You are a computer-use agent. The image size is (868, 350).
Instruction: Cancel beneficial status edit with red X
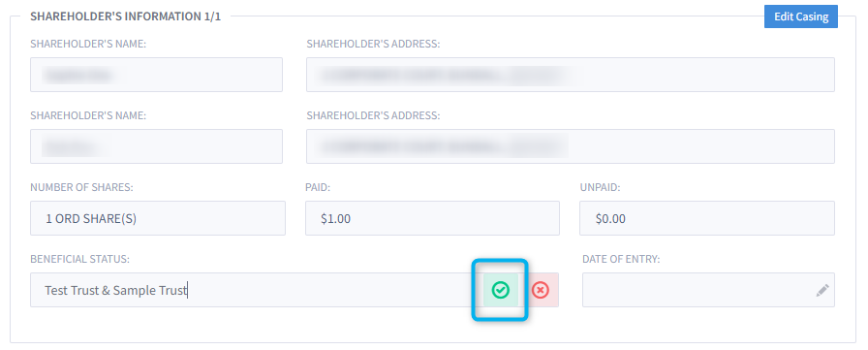541,290
